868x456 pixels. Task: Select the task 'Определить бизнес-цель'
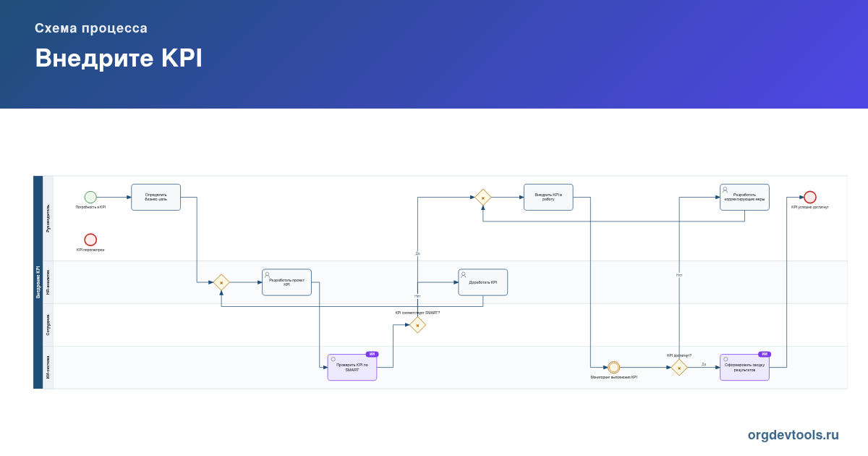point(156,197)
